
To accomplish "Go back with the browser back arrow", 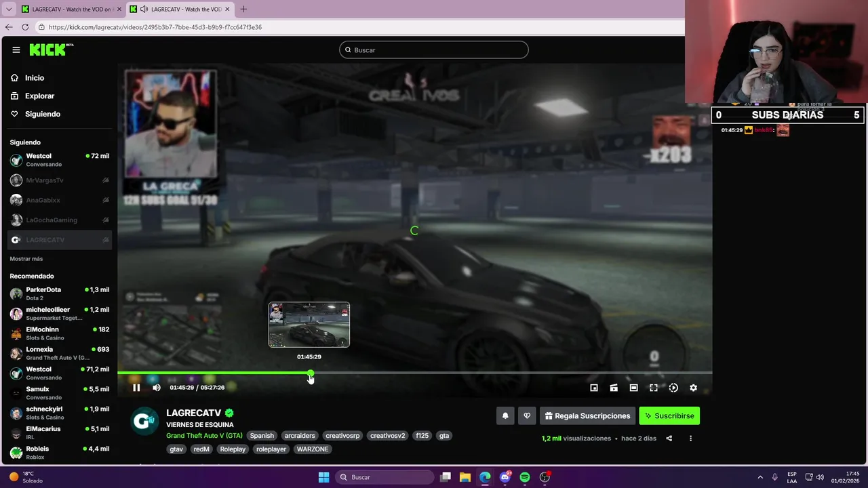I will (x=9, y=27).
